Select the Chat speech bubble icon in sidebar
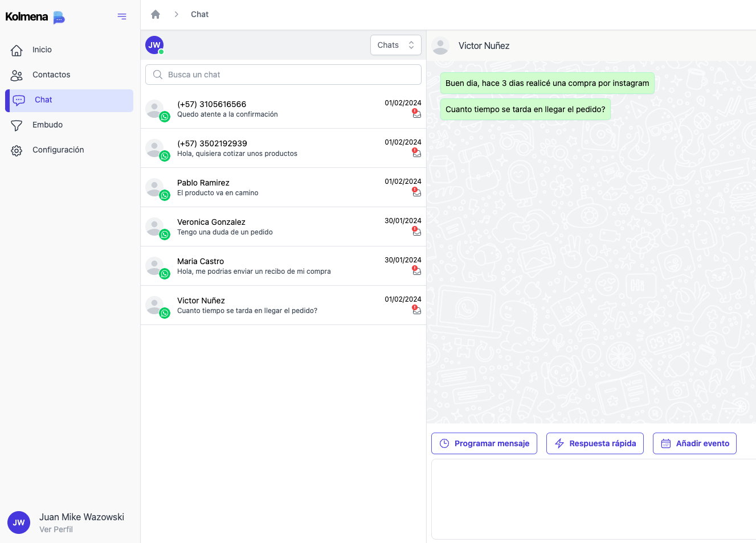This screenshot has height=543, width=756. pyautogui.click(x=19, y=100)
